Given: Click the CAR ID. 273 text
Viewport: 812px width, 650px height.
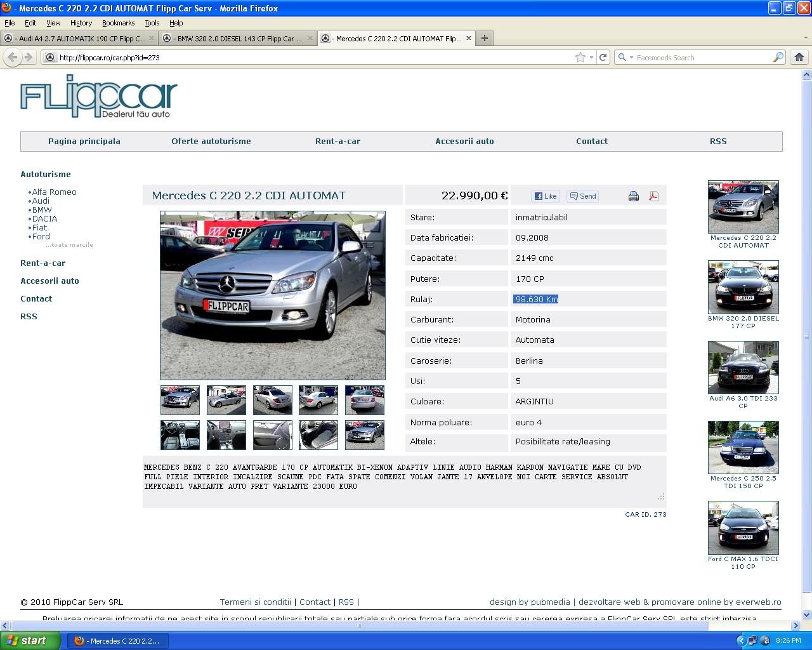Looking at the screenshot, I should pyautogui.click(x=646, y=514).
